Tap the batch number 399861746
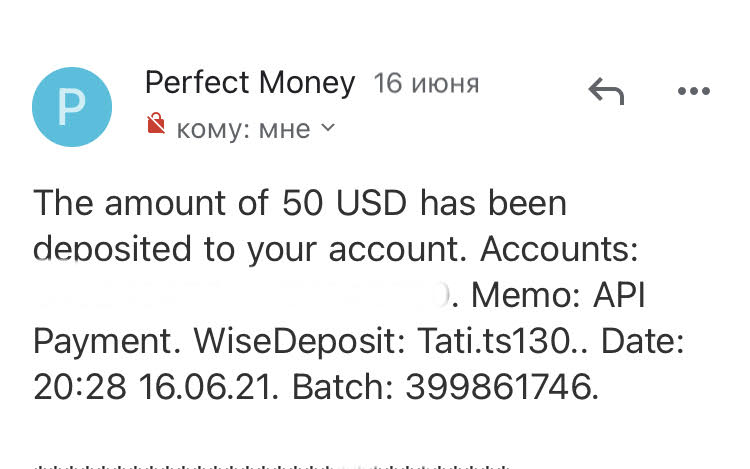 [x=501, y=388]
